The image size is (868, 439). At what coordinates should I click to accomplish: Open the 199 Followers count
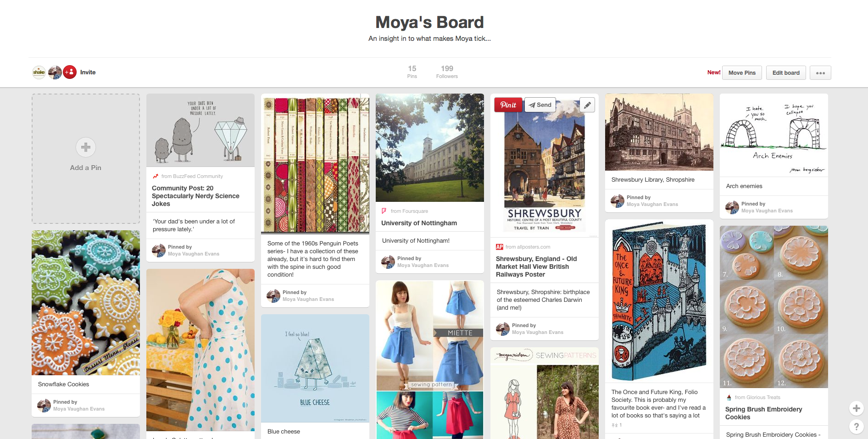(447, 72)
